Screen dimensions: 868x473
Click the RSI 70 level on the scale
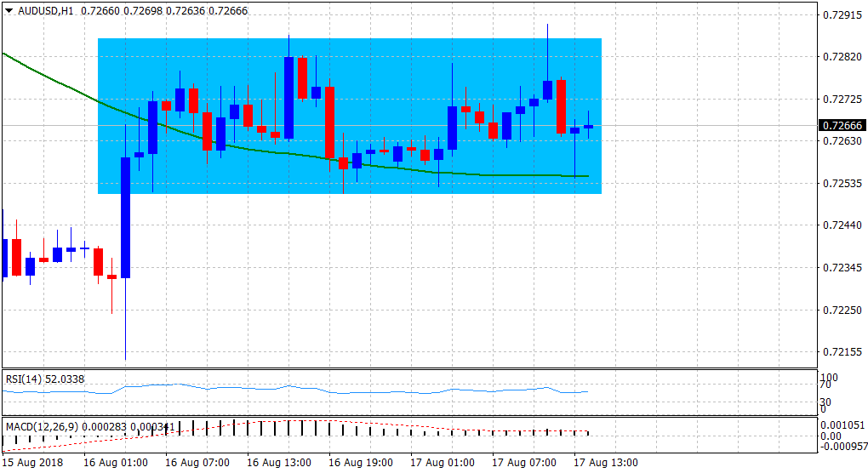point(825,385)
